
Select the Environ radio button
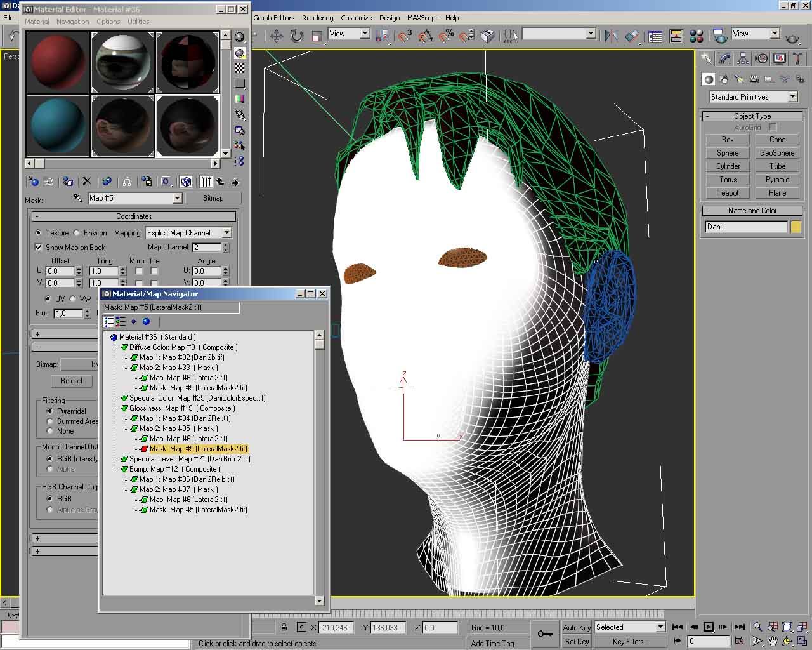(x=77, y=233)
